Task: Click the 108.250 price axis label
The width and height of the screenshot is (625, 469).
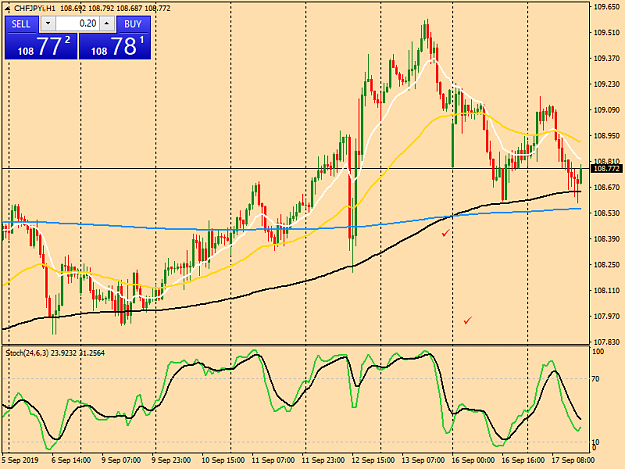Action: (607, 265)
